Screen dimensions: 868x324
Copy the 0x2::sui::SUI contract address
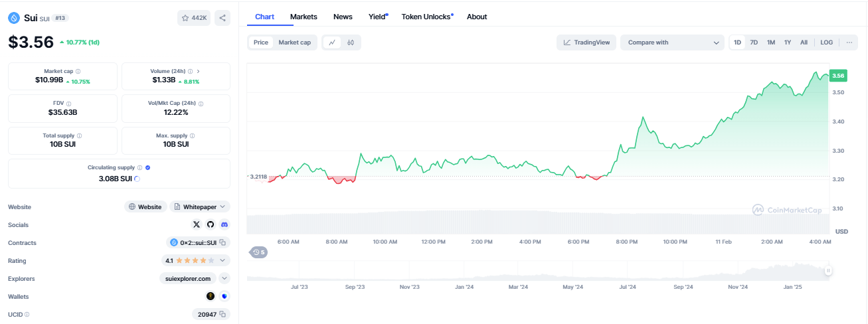[x=223, y=243]
